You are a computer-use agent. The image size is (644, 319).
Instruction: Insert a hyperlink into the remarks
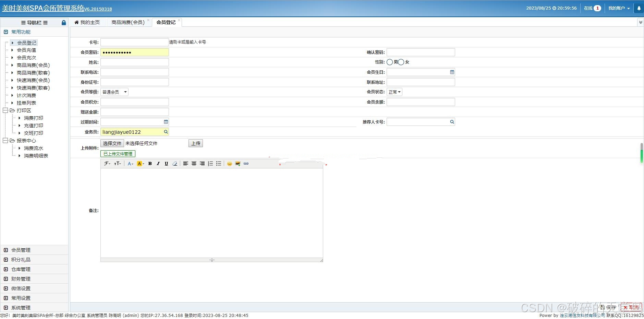tap(246, 164)
